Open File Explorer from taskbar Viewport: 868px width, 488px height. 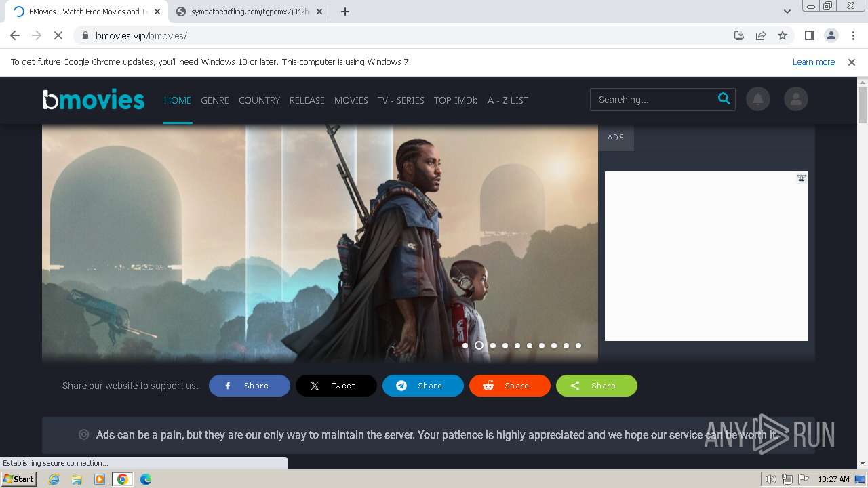(77, 479)
